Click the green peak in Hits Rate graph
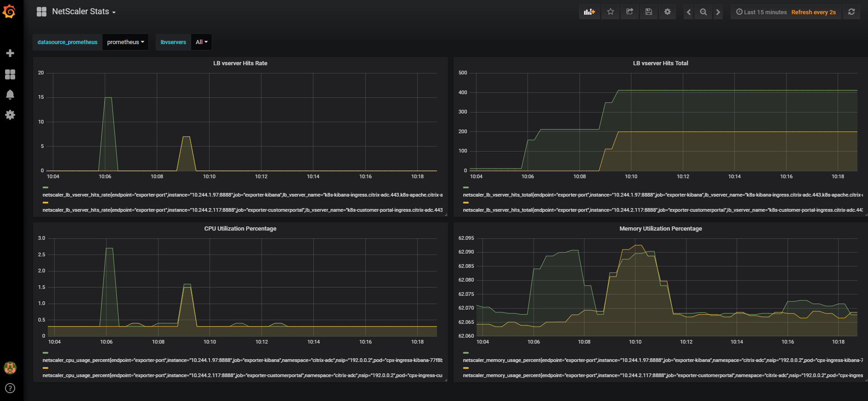868x401 pixels. (x=108, y=97)
